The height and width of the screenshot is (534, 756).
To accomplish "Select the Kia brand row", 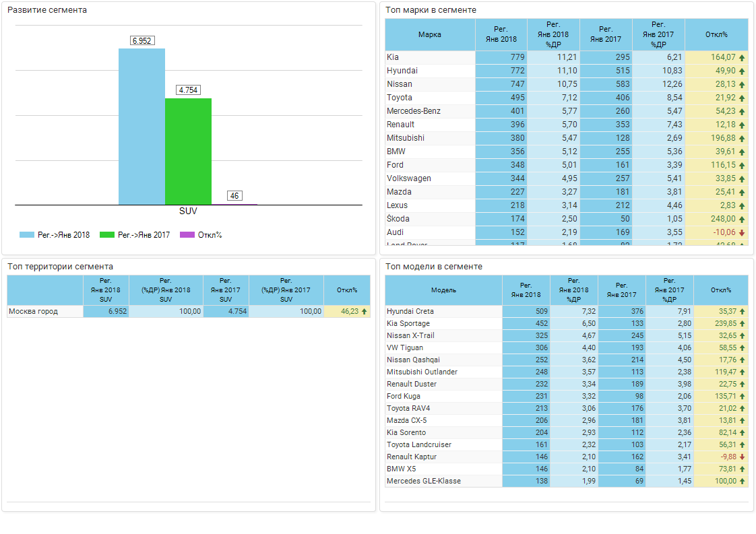I will [x=567, y=57].
